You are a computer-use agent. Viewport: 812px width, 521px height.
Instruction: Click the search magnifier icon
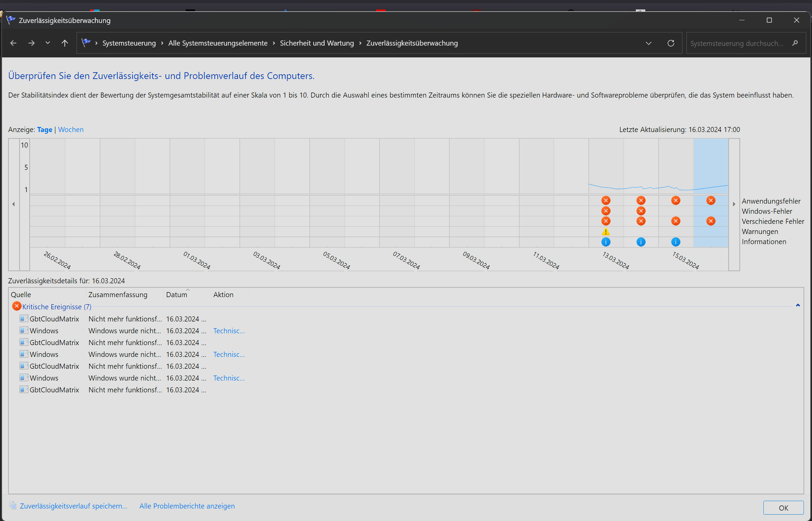(x=795, y=43)
